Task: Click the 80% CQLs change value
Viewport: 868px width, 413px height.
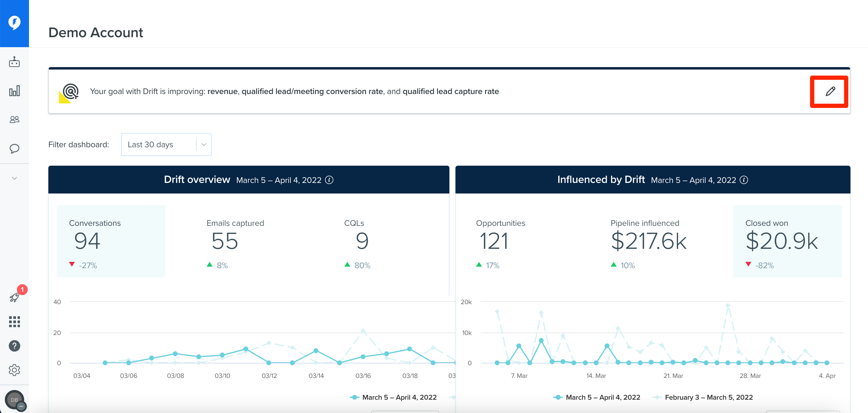Action: (x=362, y=265)
